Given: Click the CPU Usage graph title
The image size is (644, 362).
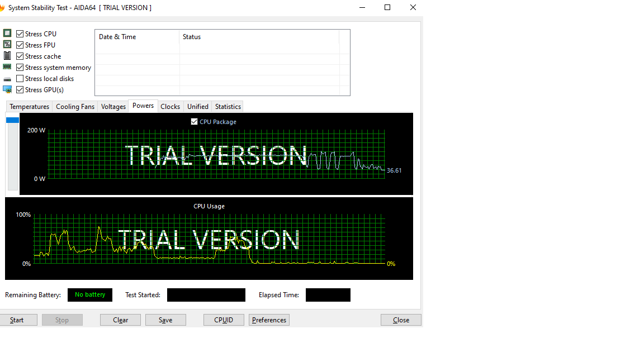Looking at the screenshot, I should [209, 206].
